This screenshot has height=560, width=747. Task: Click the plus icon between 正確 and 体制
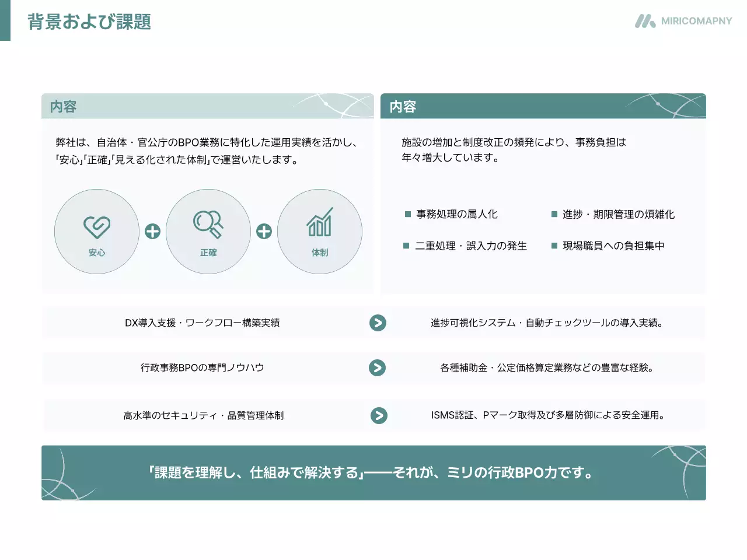264,232
